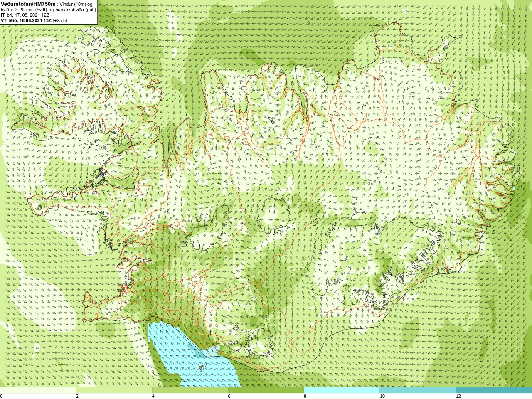Click the legend value label "12"
This screenshot has height=399, width=532.
458,396
